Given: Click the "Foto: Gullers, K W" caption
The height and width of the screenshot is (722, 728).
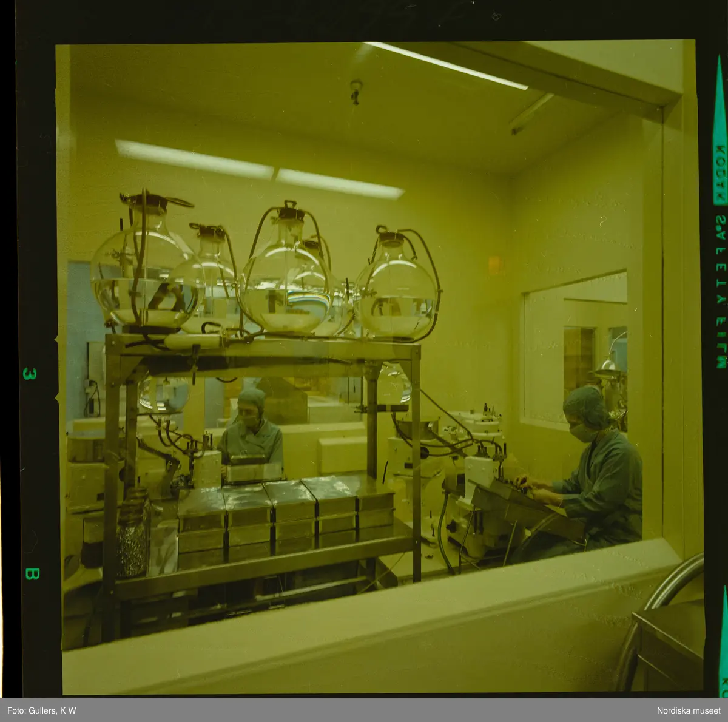Looking at the screenshot, I should (x=42, y=710).
